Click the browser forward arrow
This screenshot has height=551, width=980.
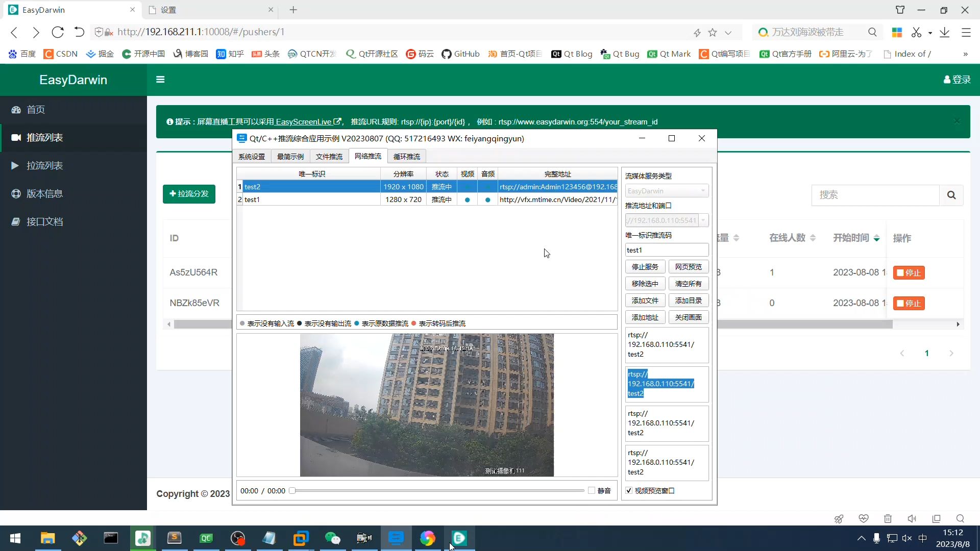tap(36, 33)
